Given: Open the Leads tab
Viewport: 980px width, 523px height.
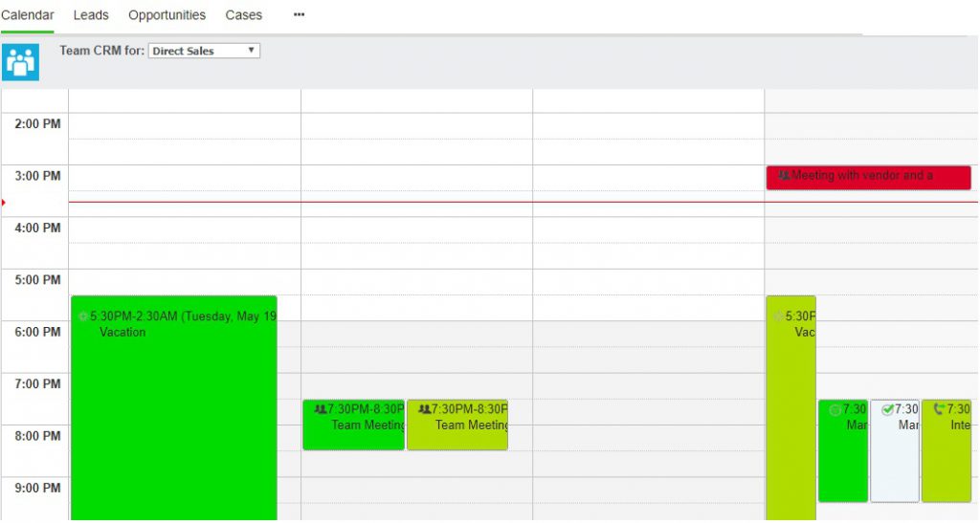Looking at the screenshot, I should click(91, 15).
